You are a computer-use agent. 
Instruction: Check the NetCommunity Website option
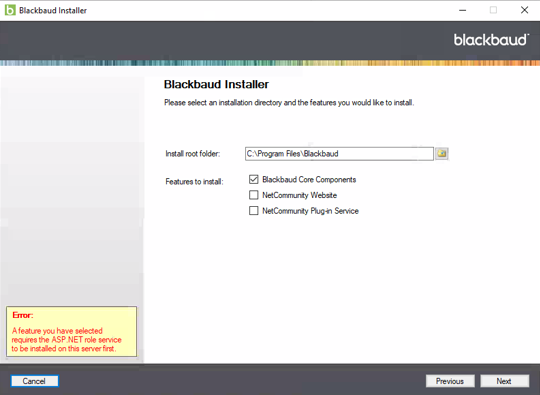pos(253,195)
